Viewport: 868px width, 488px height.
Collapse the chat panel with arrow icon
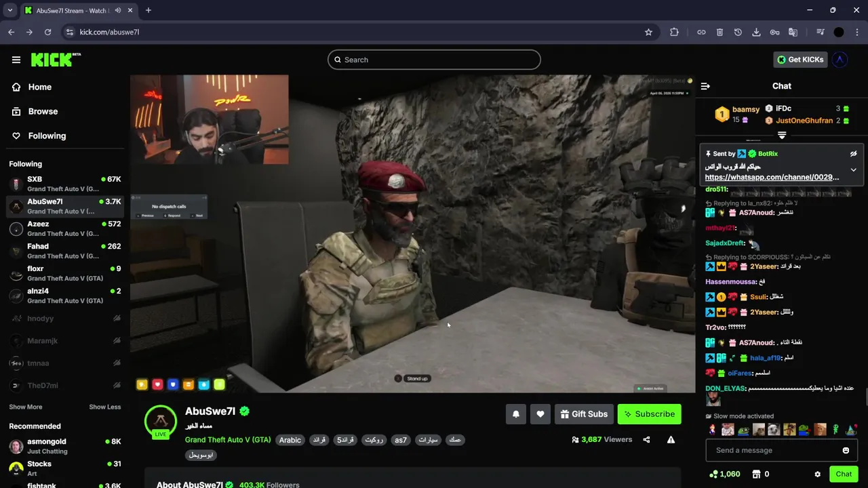tap(705, 86)
